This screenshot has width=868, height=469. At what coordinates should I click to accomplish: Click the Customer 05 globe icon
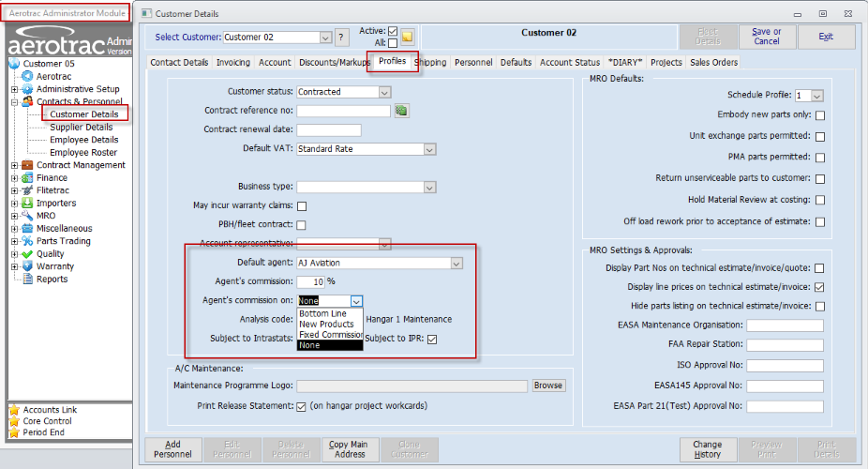(14, 64)
